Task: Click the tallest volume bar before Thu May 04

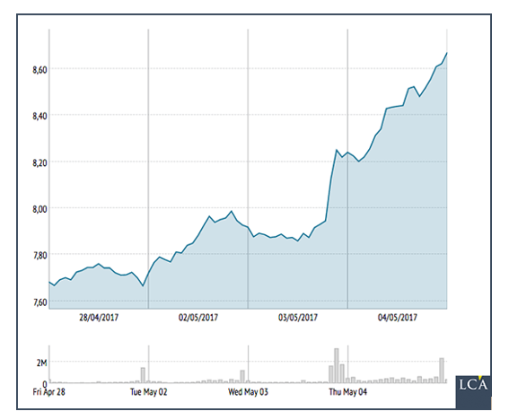Action: pos(337,365)
